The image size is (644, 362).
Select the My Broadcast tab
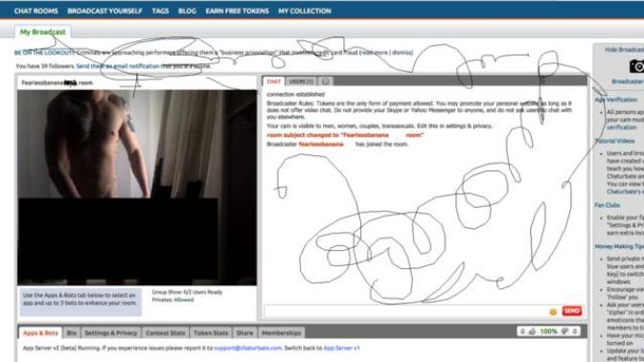point(43,32)
